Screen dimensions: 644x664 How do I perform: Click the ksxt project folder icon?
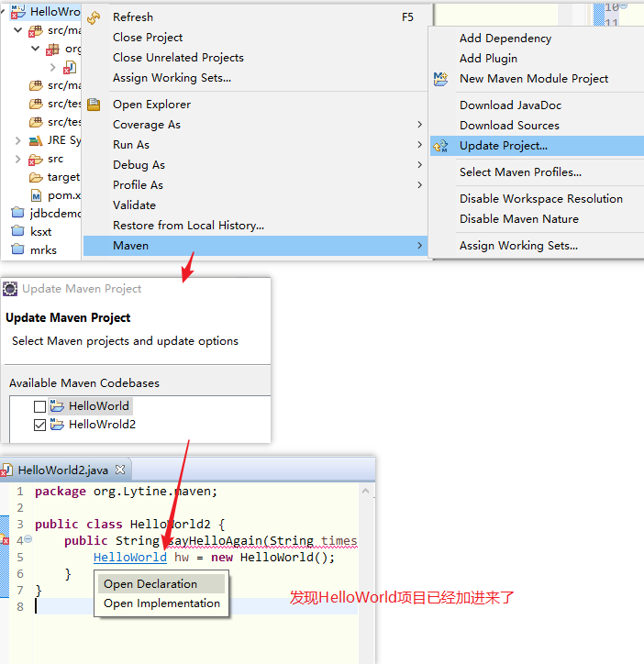click(17, 231)
